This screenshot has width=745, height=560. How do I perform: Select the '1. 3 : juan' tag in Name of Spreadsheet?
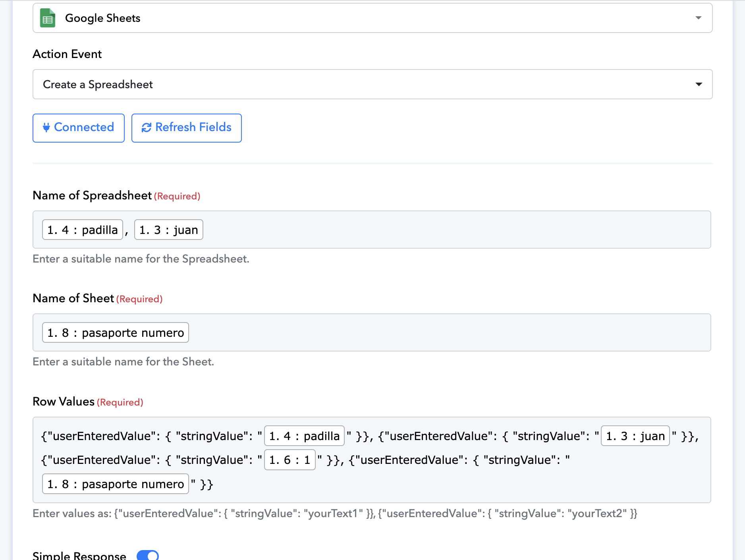click(169, 230)
